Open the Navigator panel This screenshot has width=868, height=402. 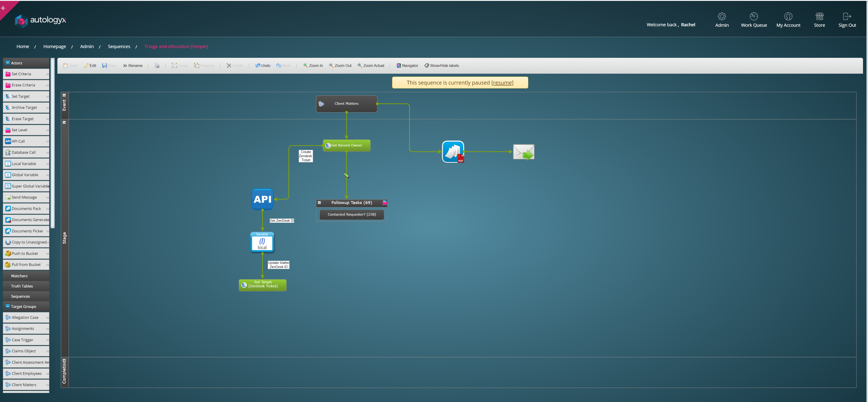(407, 66)
